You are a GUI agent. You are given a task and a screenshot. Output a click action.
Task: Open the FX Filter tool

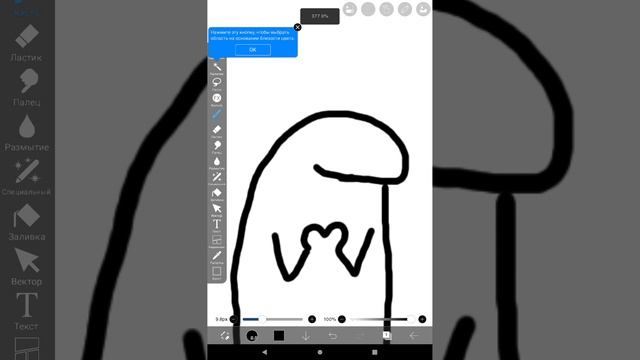pyautogui.click(x=217, y=99)
